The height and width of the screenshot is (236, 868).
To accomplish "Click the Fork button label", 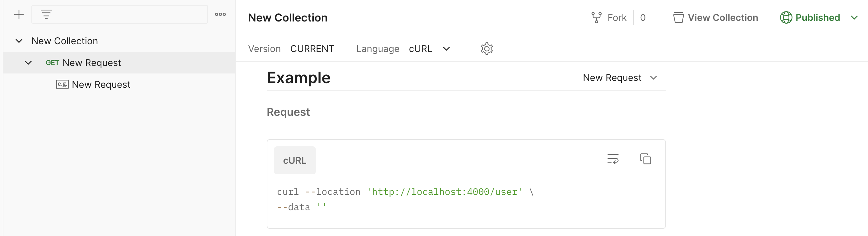I will [616, 17].
